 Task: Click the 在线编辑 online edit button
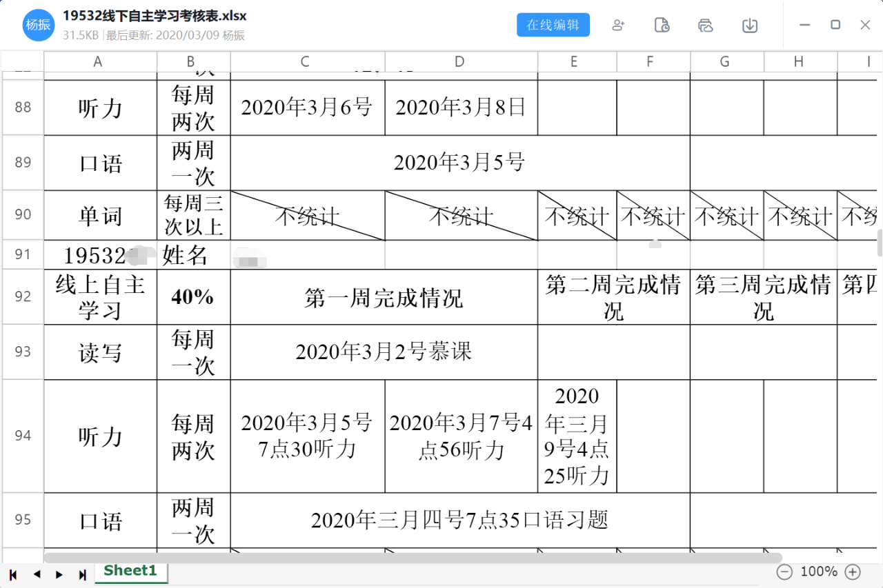pos(553,26)
